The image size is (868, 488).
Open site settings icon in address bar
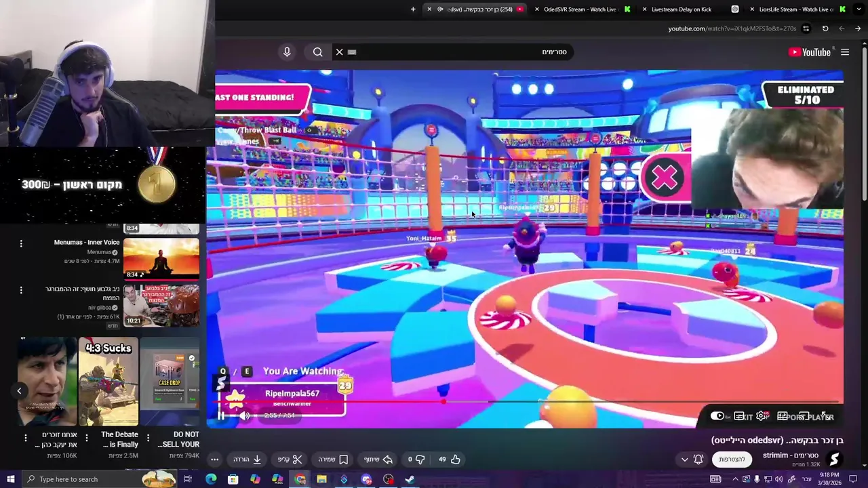[x=806, y=28]
